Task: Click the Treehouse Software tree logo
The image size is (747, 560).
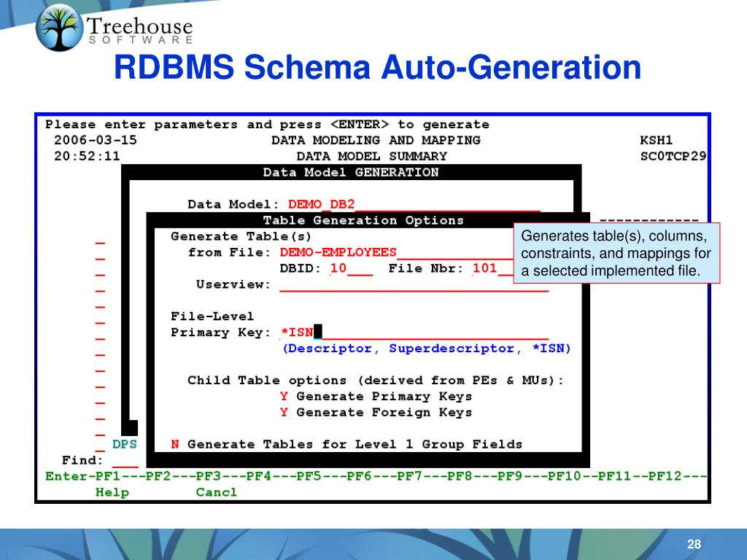Action: click(59, 28)
